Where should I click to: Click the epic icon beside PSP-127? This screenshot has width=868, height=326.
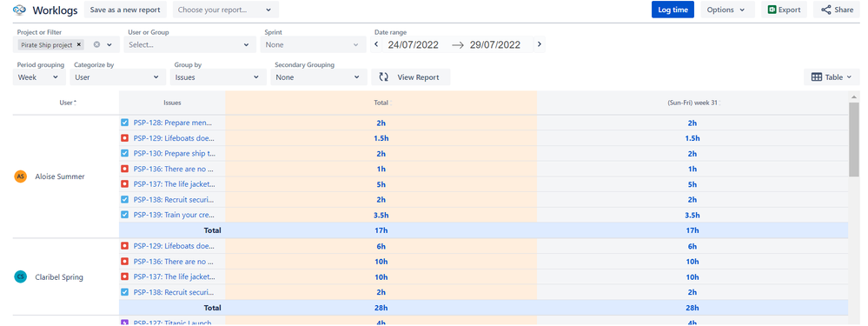124,323
